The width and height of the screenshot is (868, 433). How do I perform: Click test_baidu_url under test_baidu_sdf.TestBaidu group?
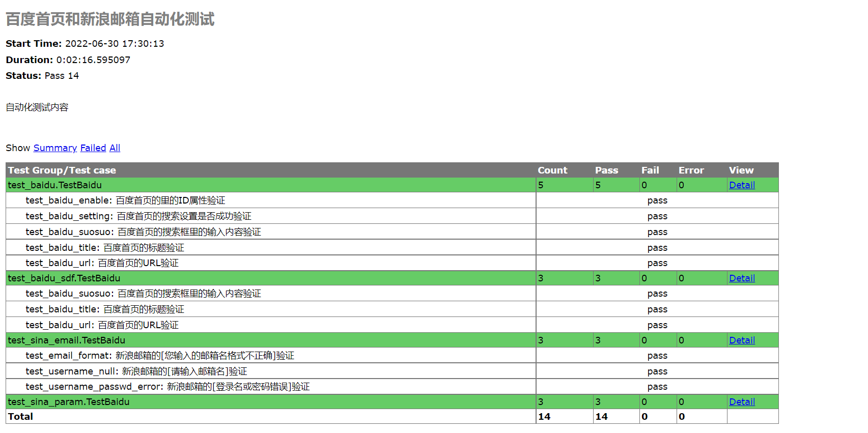(x=102, y=325)
